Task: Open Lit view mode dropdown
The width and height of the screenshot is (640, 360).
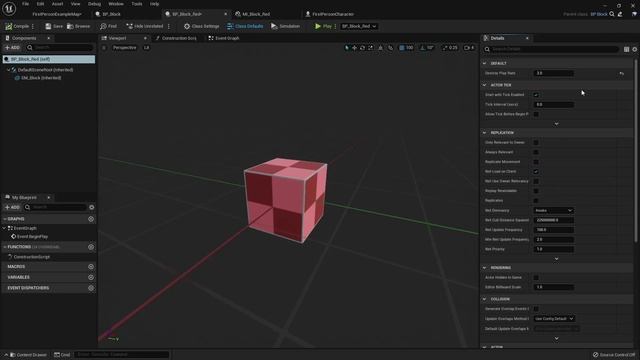Action: (146, 48)
